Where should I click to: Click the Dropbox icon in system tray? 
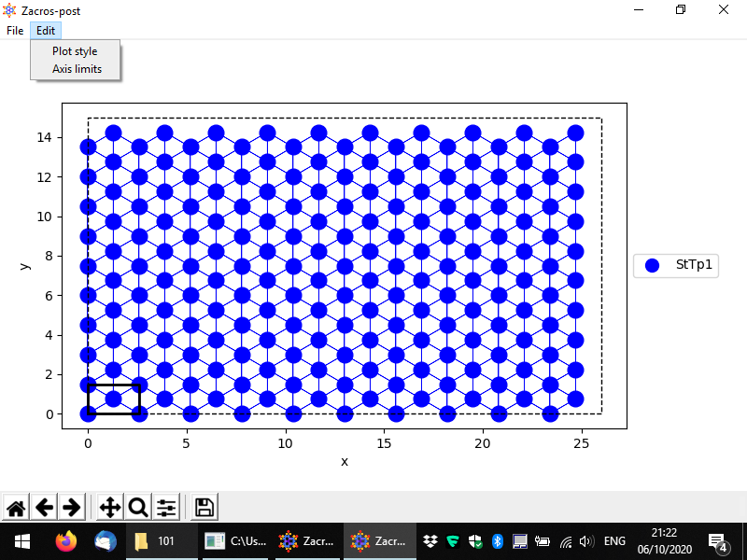tap(430, 541)
